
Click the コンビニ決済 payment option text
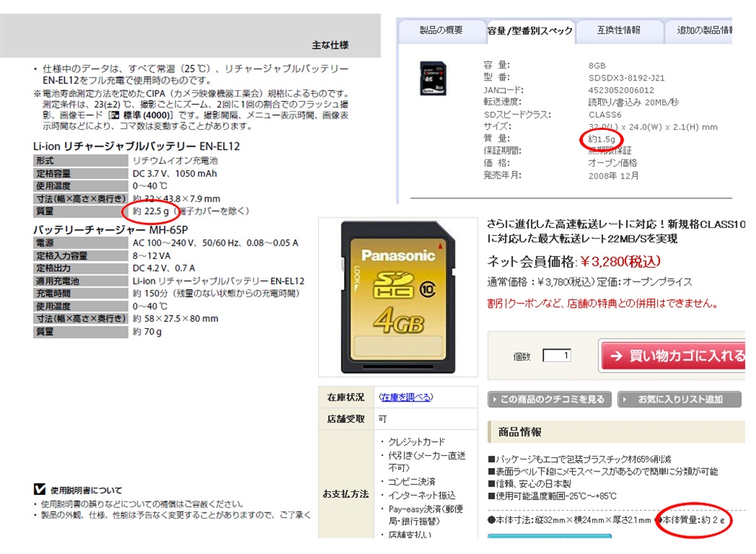pyautogui.click(x=412, y=481)
